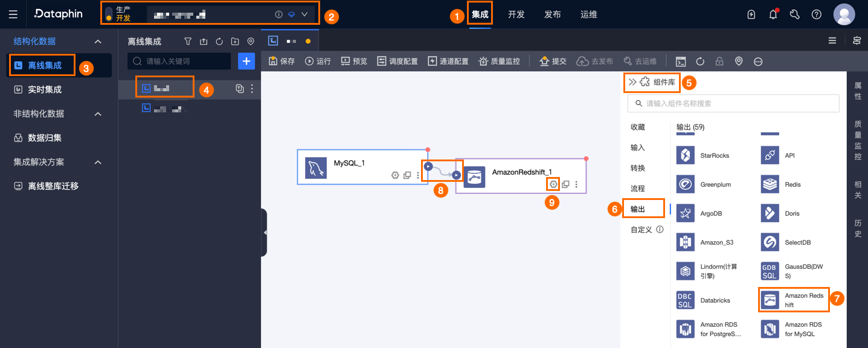Open the wrench tools icon
The width and height of the screenshot is (868, 348).
(x=795, y=14)
